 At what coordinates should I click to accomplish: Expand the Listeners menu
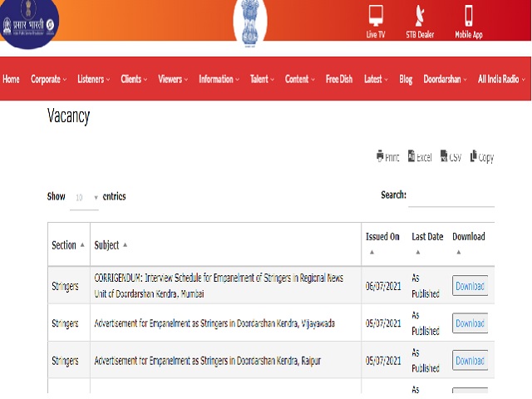point(94,79)
